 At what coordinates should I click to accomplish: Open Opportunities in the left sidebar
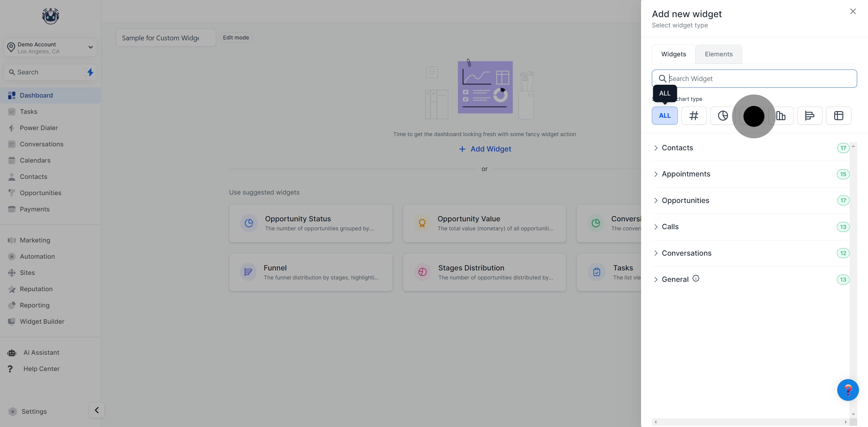[51, 193]
